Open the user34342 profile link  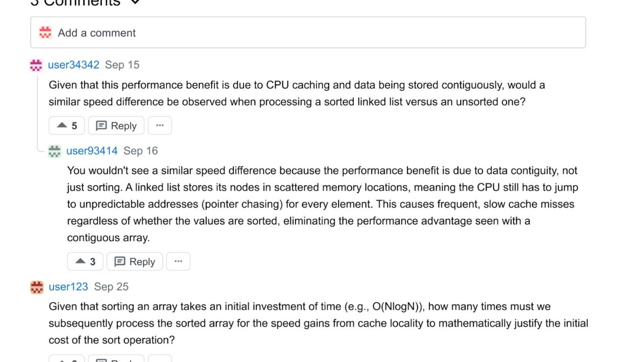click(73, 65)
